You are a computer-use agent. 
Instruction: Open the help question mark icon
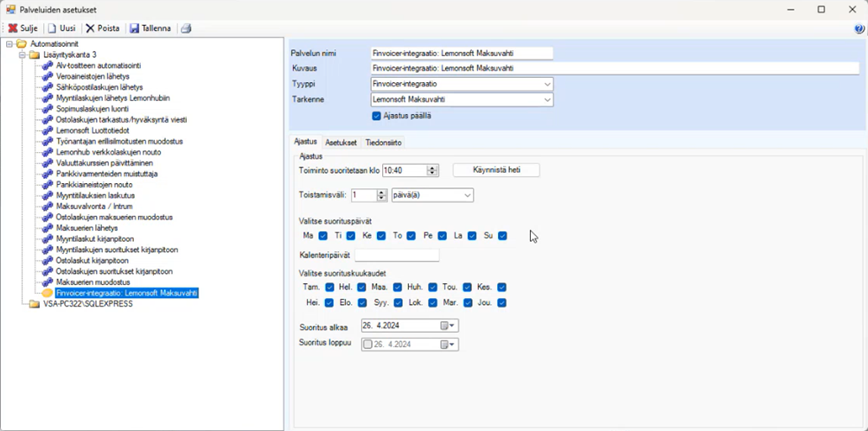pos(858,29)
